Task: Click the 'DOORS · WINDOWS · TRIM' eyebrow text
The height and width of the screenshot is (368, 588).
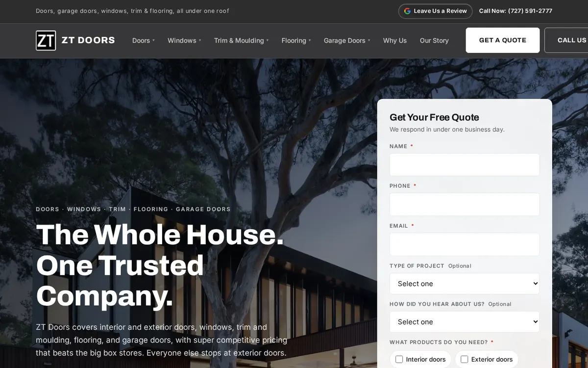Action: pyautogui.click(x=133, y=209)
